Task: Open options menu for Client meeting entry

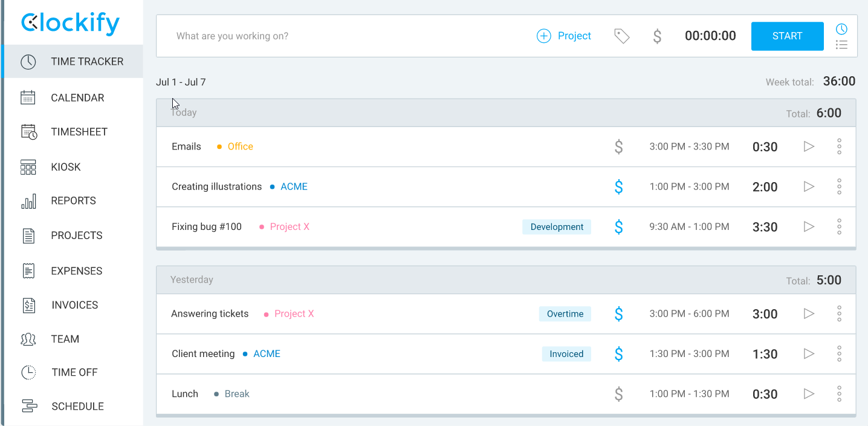Action: [x=839, y=354]
